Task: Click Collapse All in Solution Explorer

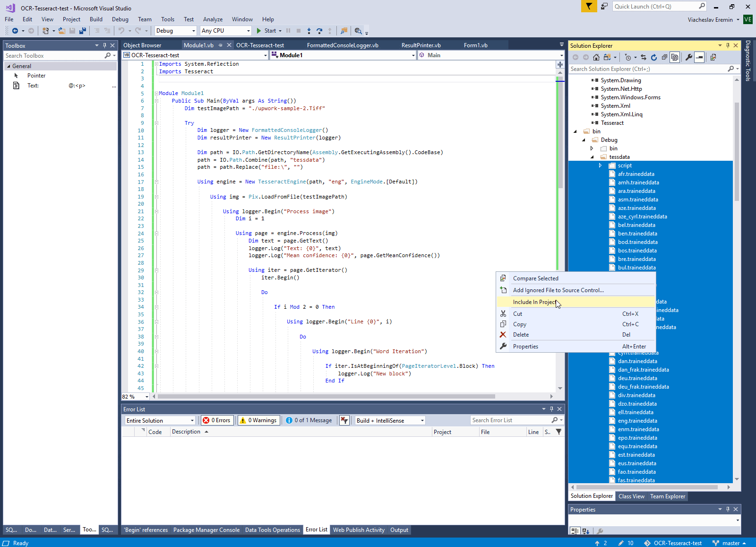Action: point(664,57)
